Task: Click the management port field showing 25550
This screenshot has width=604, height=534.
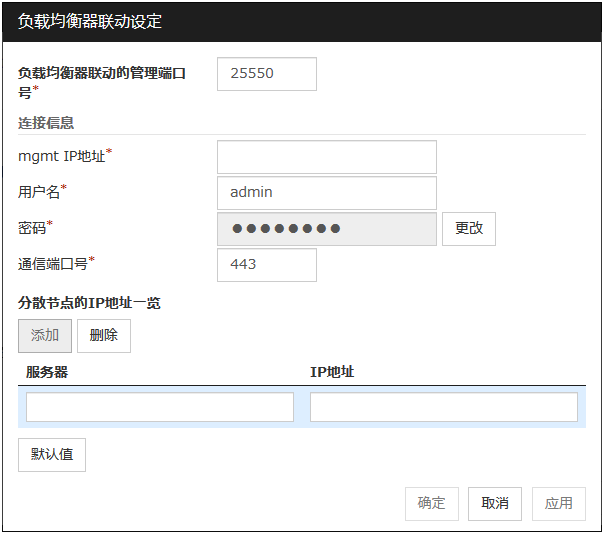Action: (266, 74)
